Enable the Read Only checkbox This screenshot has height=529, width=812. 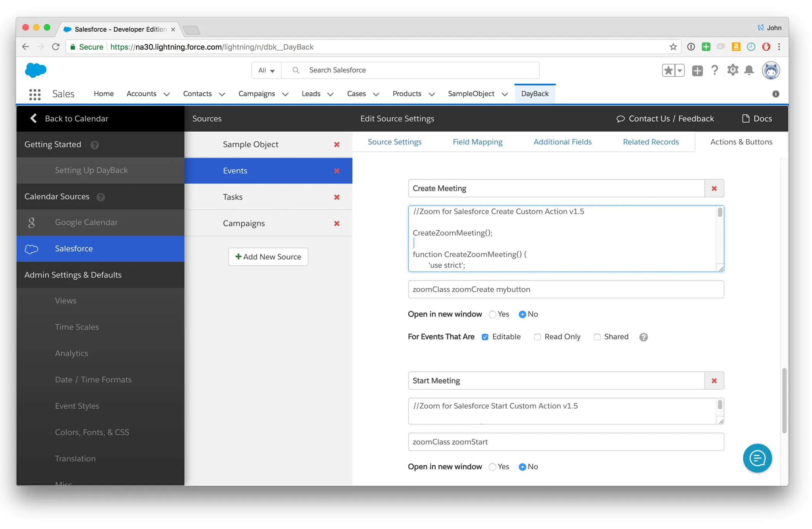537,337
